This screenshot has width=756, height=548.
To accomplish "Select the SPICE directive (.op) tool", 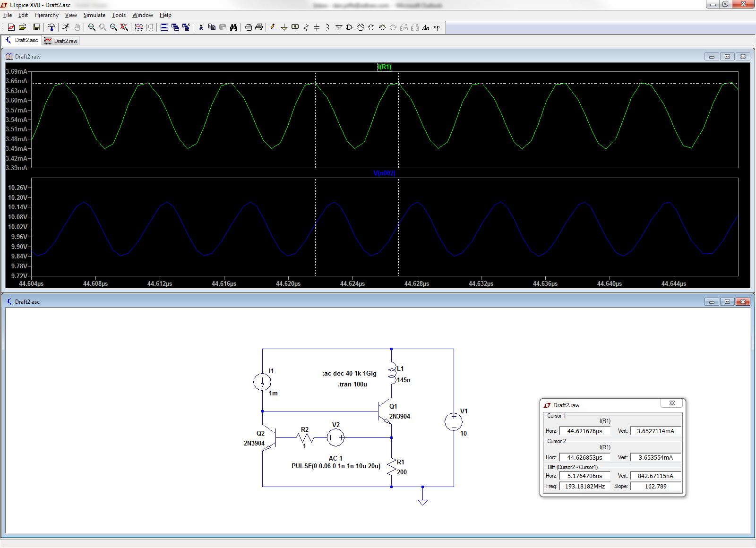I will click(x=437, y=27).
